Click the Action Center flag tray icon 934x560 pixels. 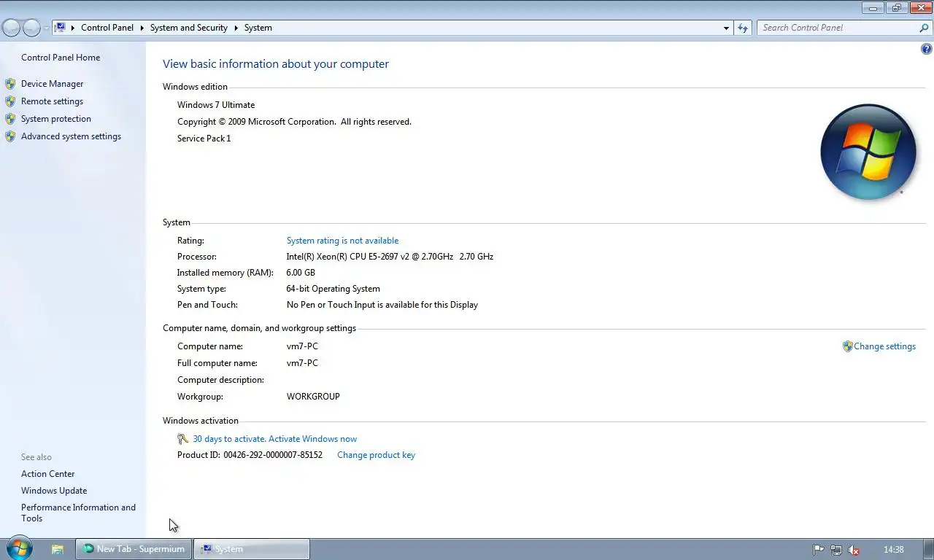point(819,550)
